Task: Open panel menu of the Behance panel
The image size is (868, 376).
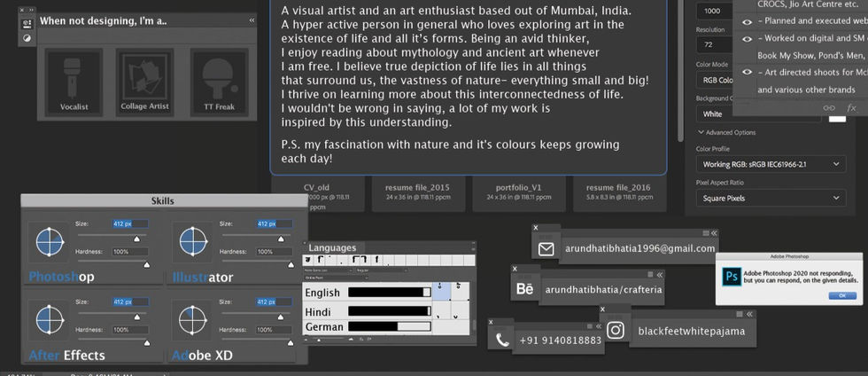Action: coord(651,274)
